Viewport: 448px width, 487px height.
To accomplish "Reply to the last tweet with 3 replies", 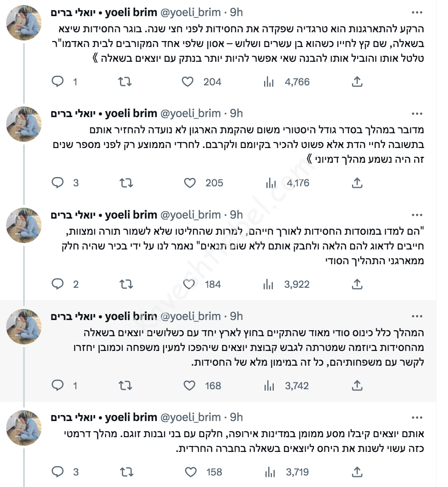I will tap(58, 472).
